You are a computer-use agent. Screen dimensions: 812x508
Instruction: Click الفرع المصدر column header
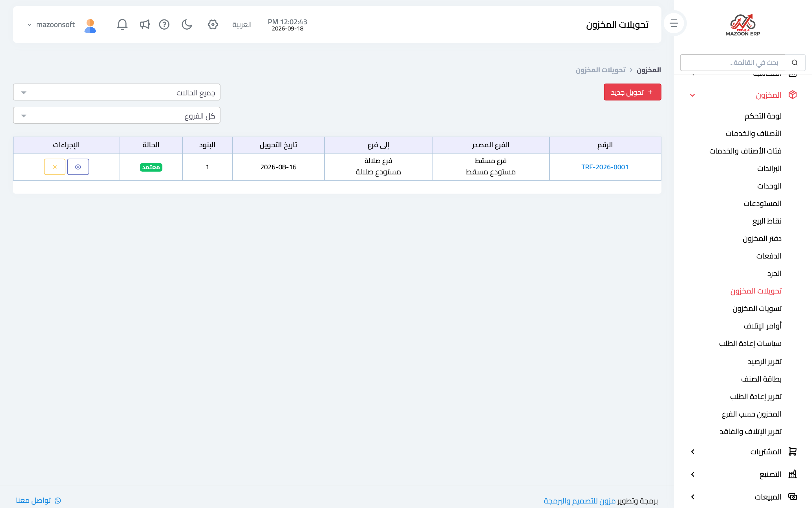[491, 145]
